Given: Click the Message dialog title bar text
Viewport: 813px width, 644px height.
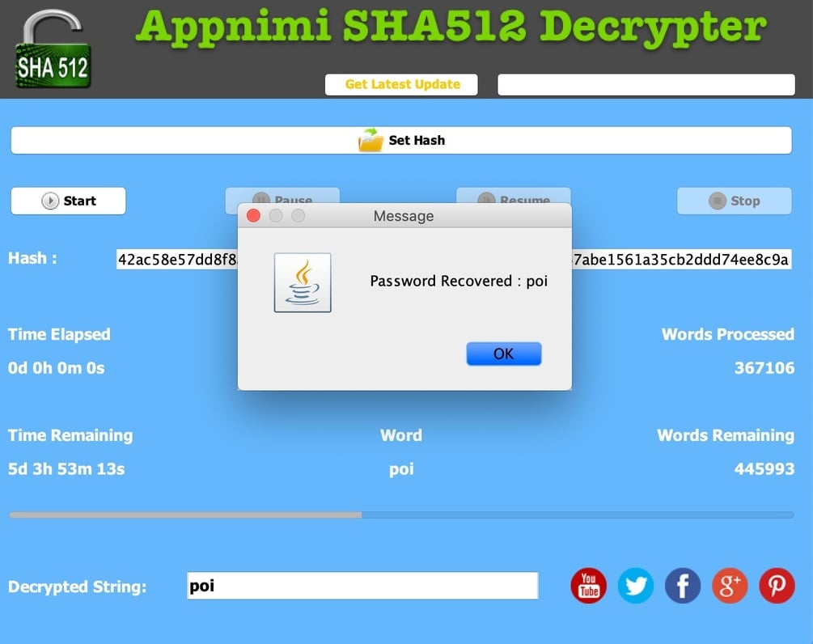Looking at the screenshot, I should (x=404, y=216).
